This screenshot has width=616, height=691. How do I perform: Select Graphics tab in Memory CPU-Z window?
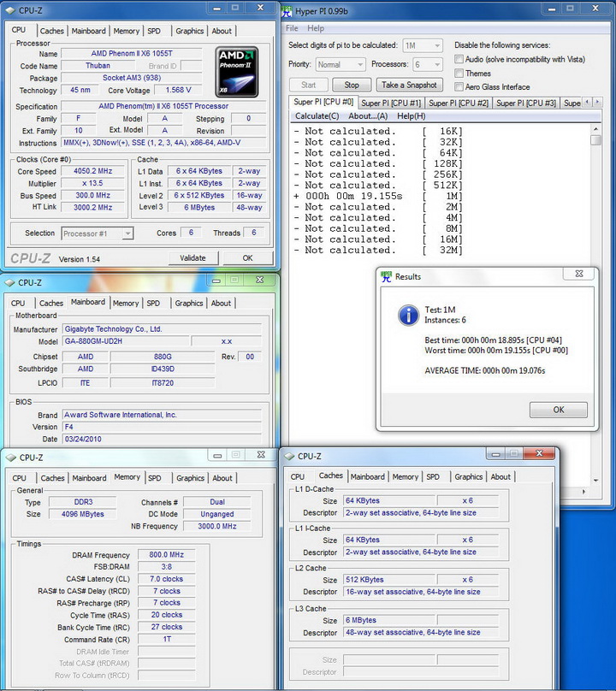coord(191,478)
